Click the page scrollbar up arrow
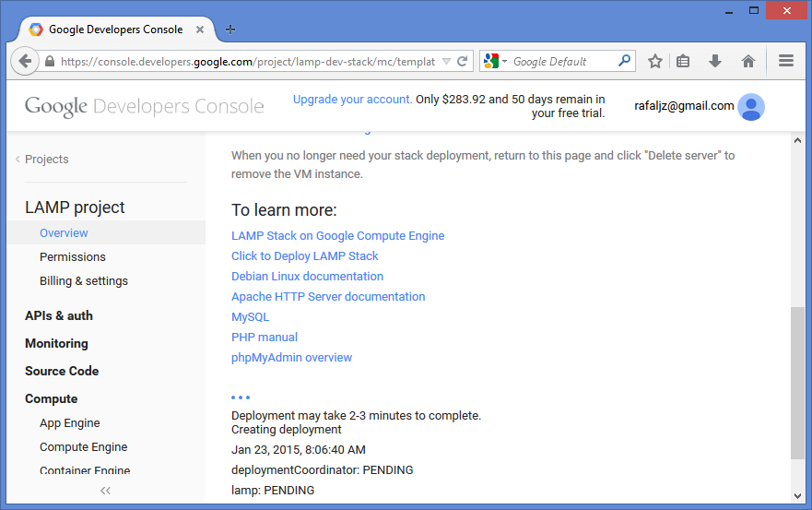812x510 pixels. (797, 140)
